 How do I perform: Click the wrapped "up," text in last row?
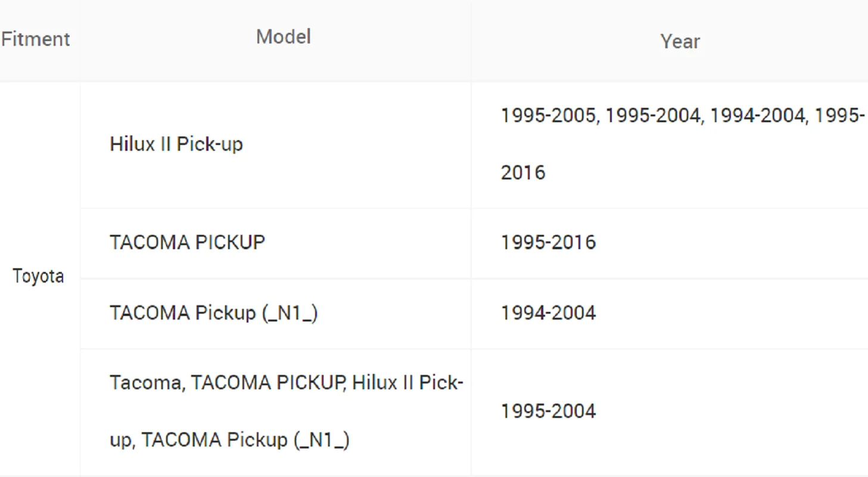[x=124, y=440]
